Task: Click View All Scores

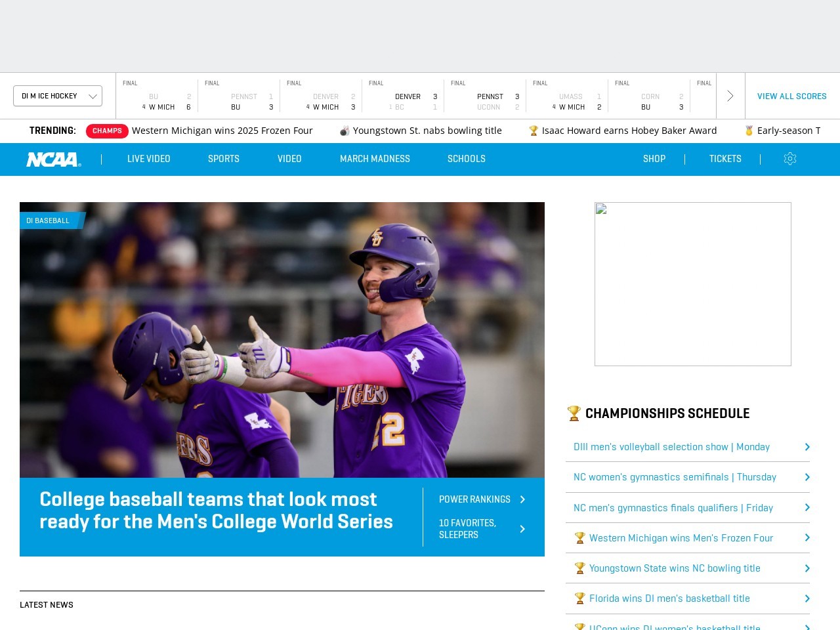Action: click(792, 96)
